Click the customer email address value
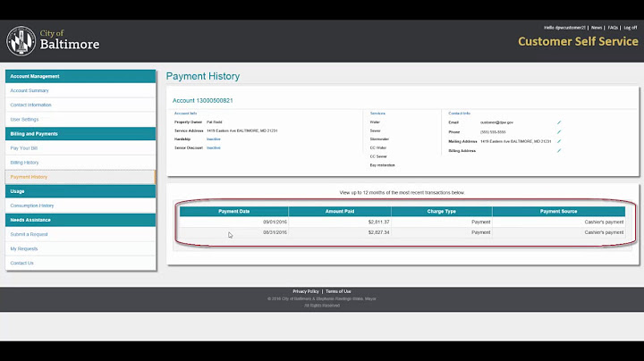Screen dimensions: 644x361 (496, 122)
